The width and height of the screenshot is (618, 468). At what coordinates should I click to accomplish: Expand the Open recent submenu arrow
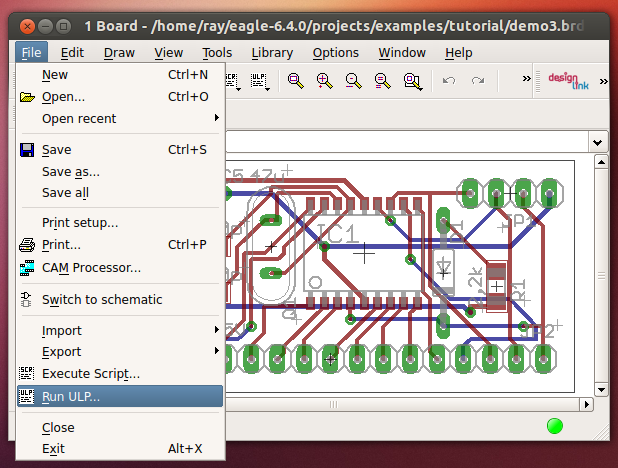(x=216, y=117)
